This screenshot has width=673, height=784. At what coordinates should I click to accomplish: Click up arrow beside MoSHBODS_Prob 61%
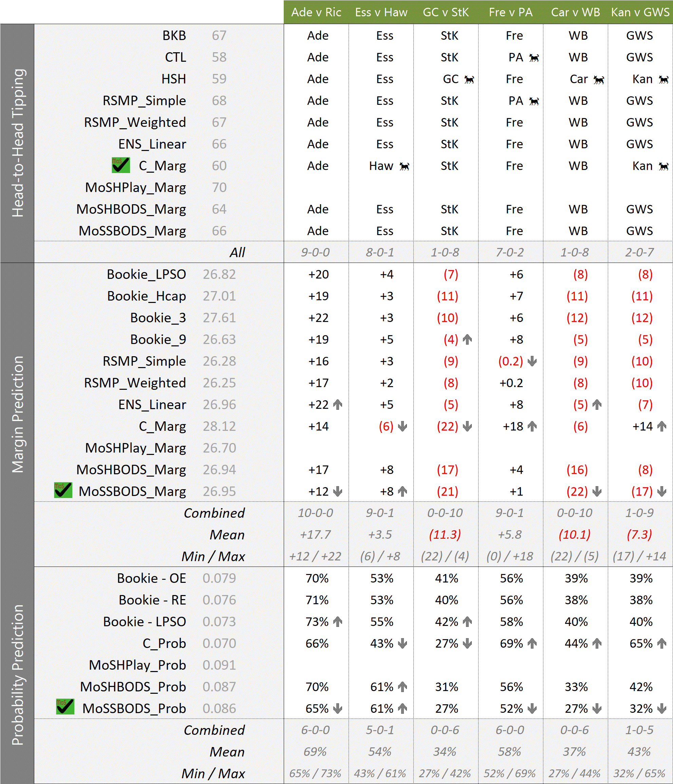(403, 687)
